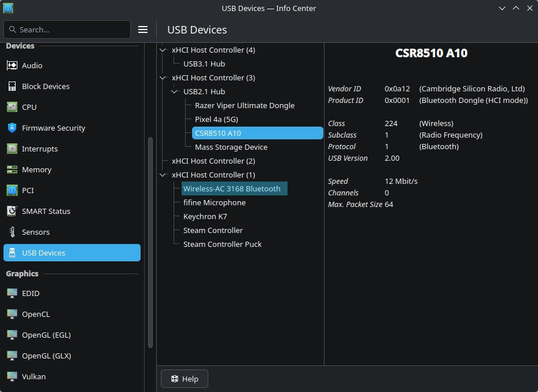This screenshot has width=538, height=392.
Task: Click the Info Center app icon in title bar
Action: tap(8, 8)
